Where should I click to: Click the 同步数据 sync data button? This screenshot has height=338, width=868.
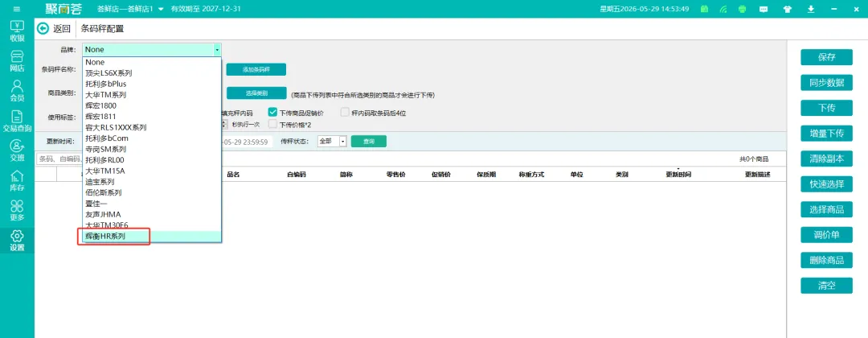(826, 83)
